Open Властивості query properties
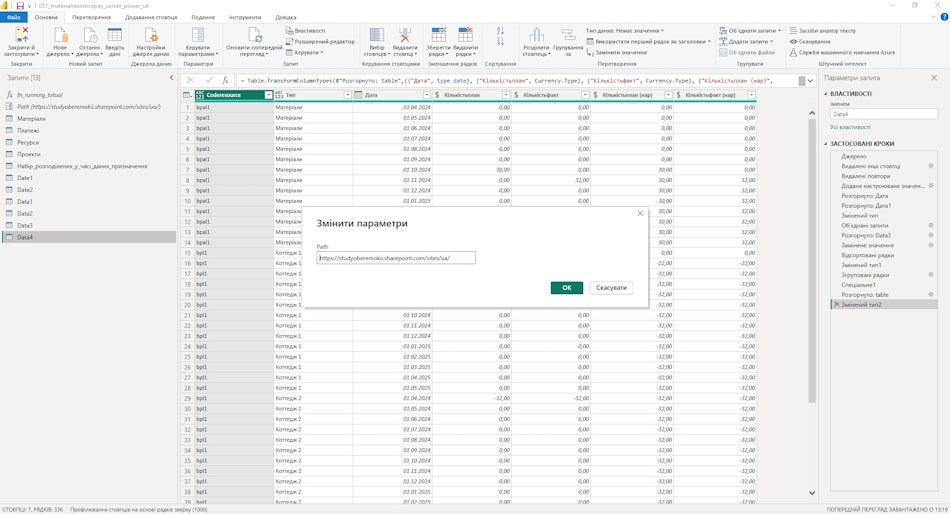 [x=305, y=30]
